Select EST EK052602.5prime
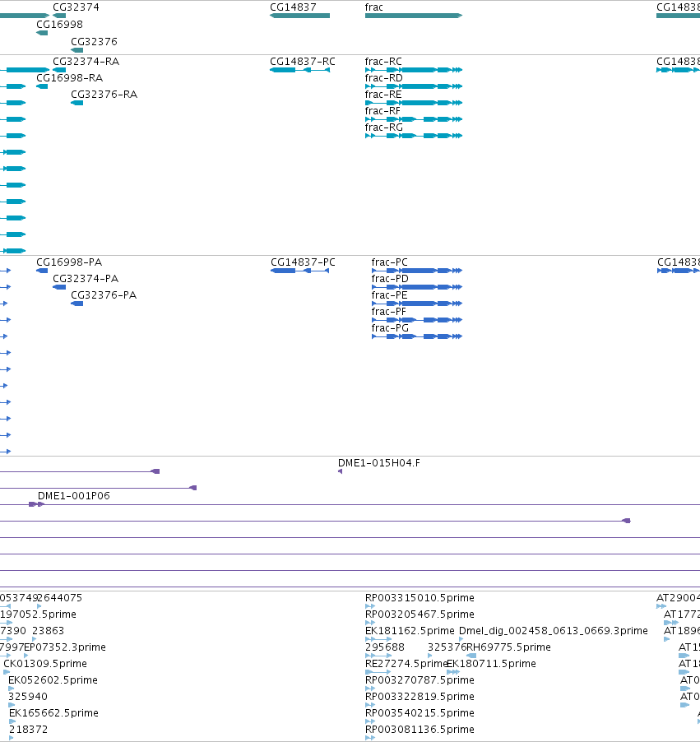 click(12, 689)
